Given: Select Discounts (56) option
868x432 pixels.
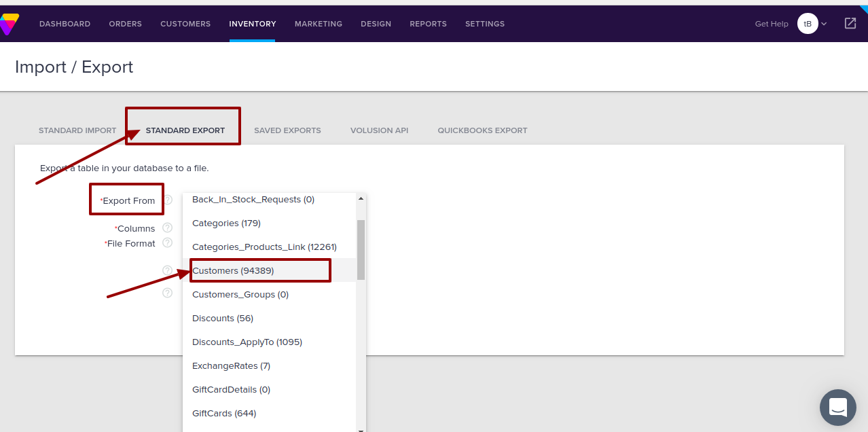Looking at the screenshot, I should 270,318.
